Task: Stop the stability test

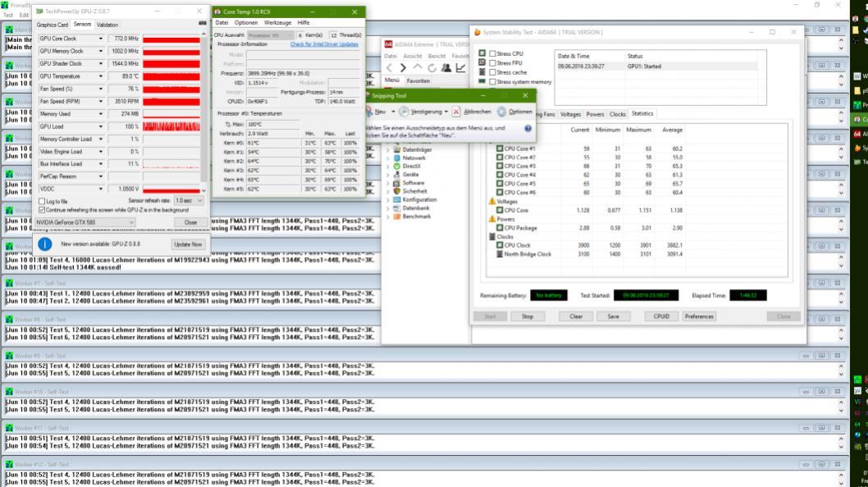Action: pyautogui.click(x=527, y=316)
